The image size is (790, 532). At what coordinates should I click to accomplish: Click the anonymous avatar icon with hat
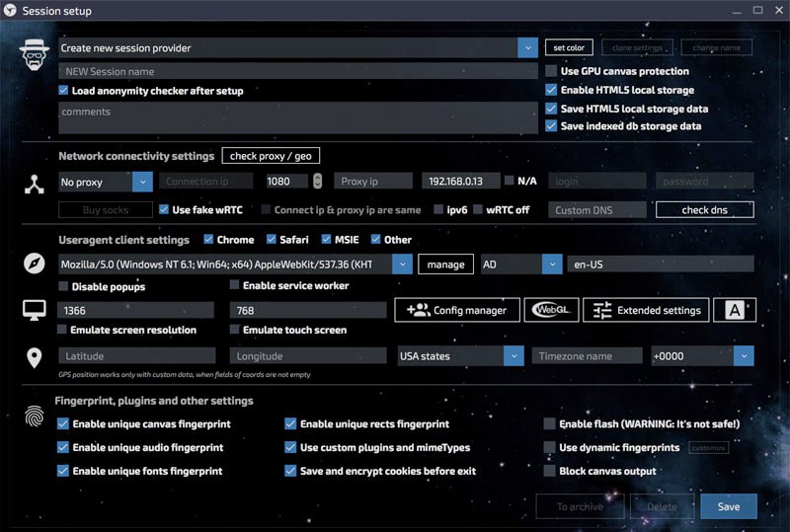(35, 56)
